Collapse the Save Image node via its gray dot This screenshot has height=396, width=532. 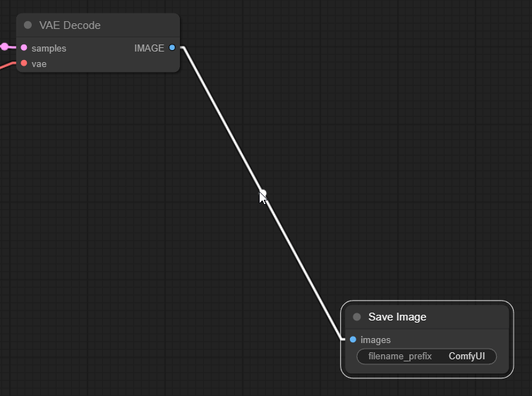point(356,317)
